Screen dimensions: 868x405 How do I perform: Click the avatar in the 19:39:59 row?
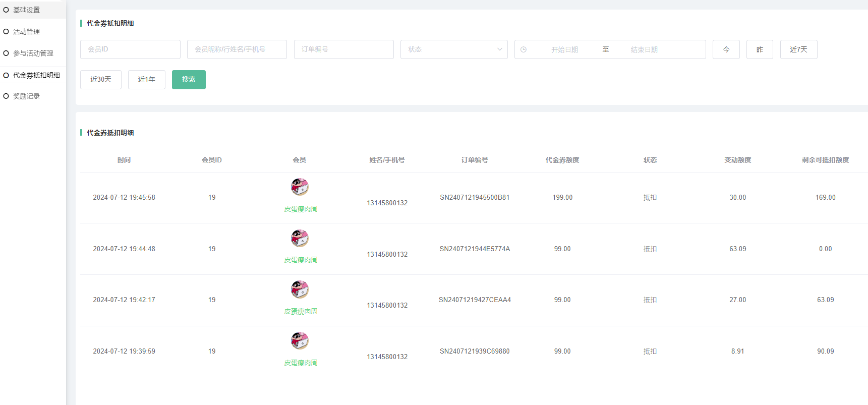pos(300,341)
